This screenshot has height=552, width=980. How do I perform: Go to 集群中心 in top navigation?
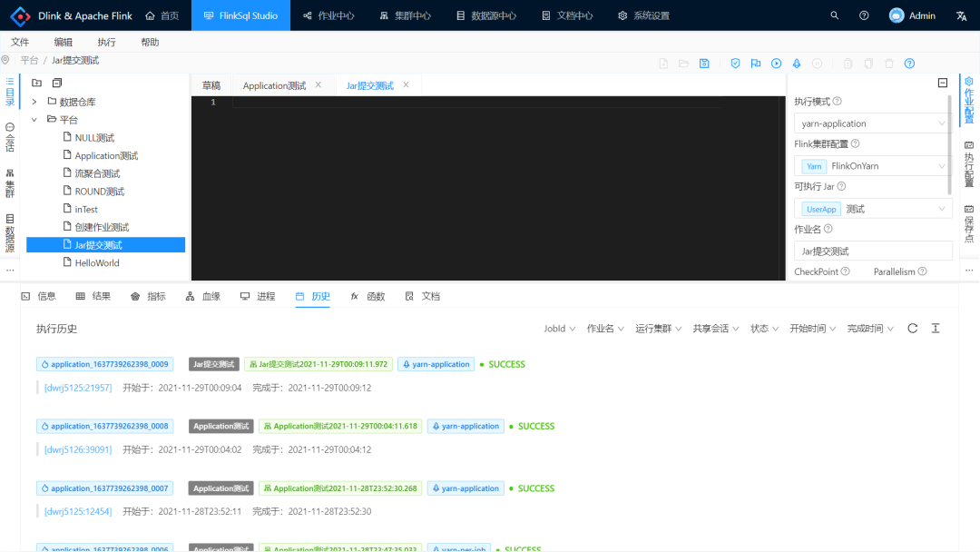click(406, 15)
